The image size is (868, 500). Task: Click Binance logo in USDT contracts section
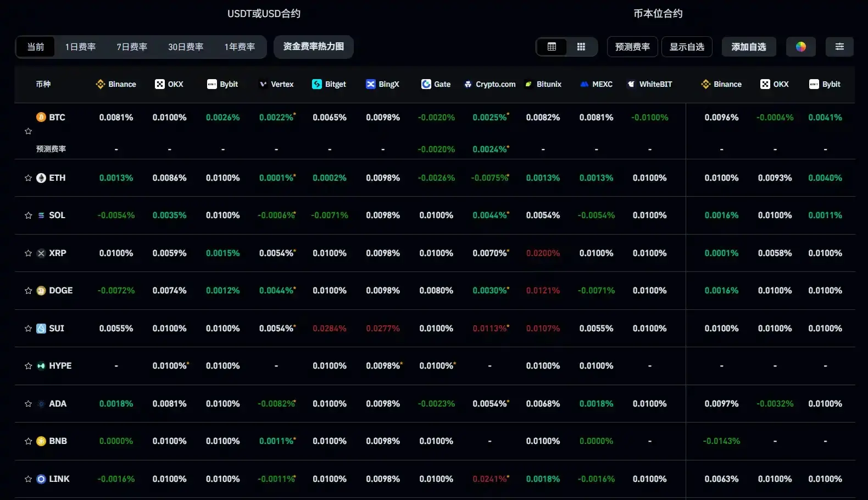[x=101, y=84]
